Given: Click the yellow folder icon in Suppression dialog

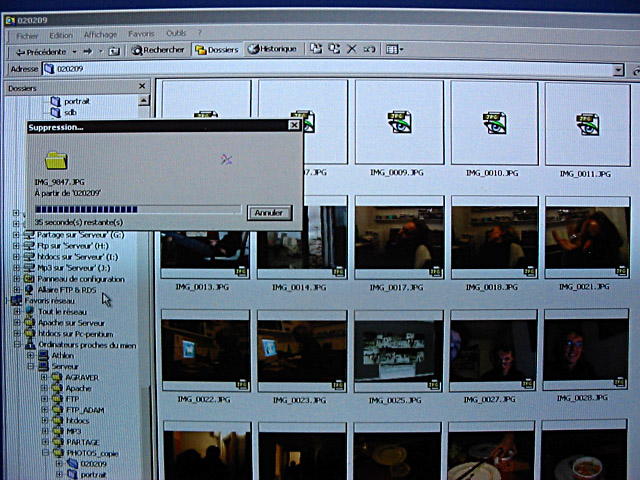Looking at the screenshot, I should coord(56,160).
